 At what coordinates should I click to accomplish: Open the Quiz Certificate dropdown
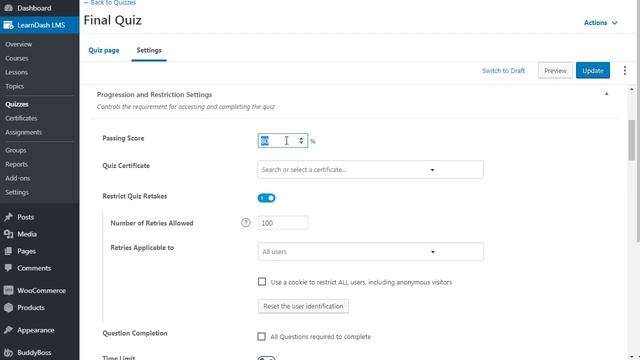click(x=370, y=169)
